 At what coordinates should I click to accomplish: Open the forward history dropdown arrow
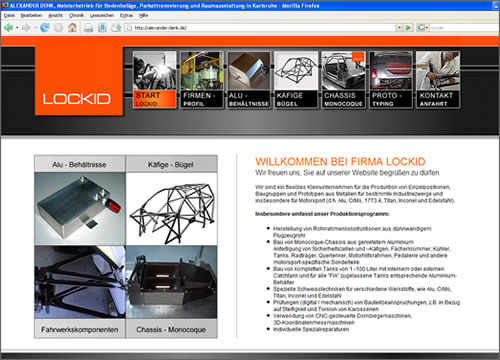pos(35,28)
